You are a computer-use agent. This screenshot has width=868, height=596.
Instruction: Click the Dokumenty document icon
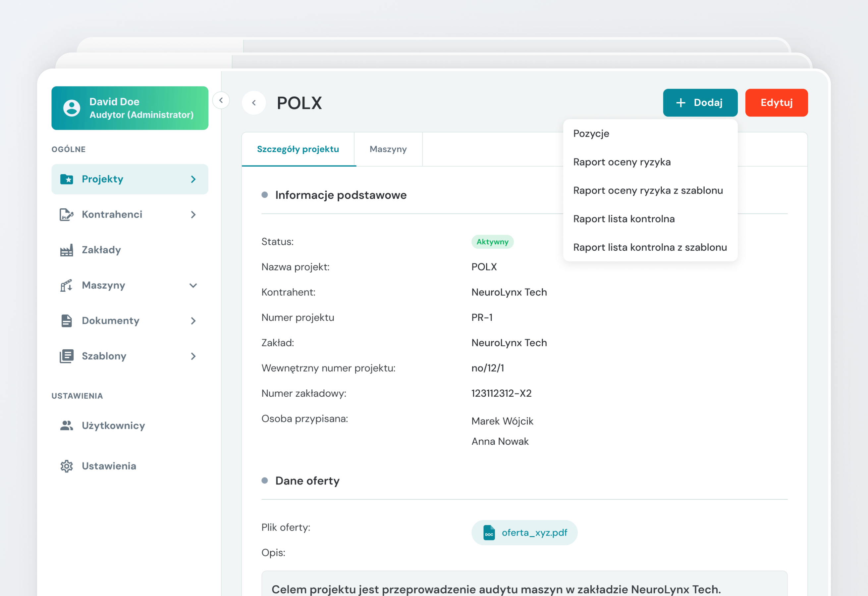pyautogui.click(x=67, y=321)
